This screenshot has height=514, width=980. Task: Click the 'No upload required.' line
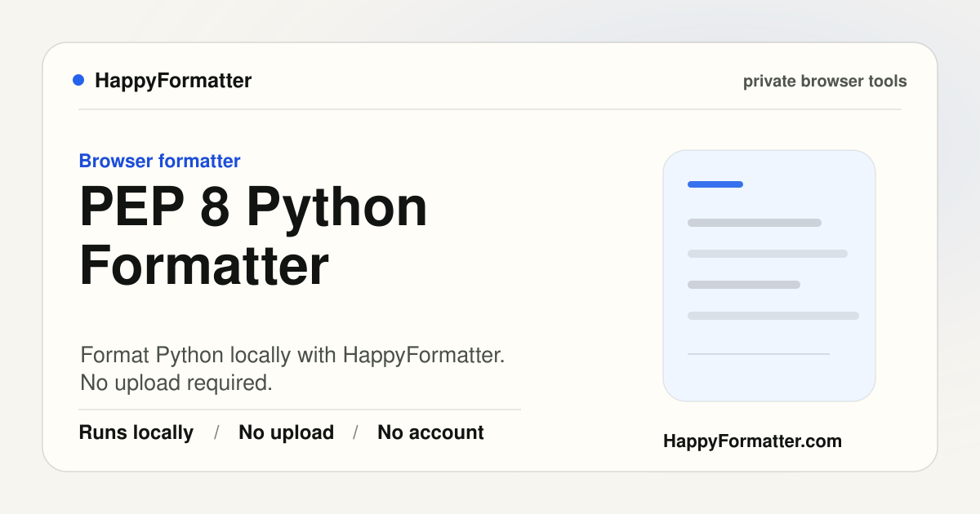(176, 383)
